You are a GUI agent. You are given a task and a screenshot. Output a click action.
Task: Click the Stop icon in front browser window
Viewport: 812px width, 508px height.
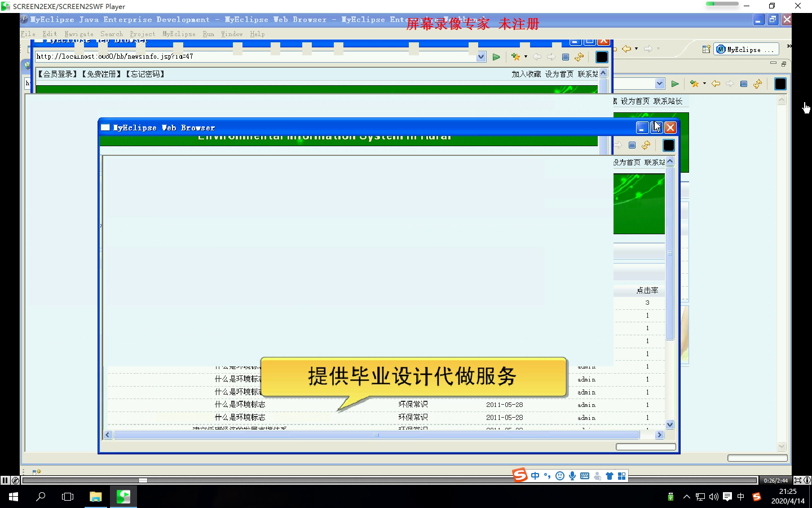632,145
